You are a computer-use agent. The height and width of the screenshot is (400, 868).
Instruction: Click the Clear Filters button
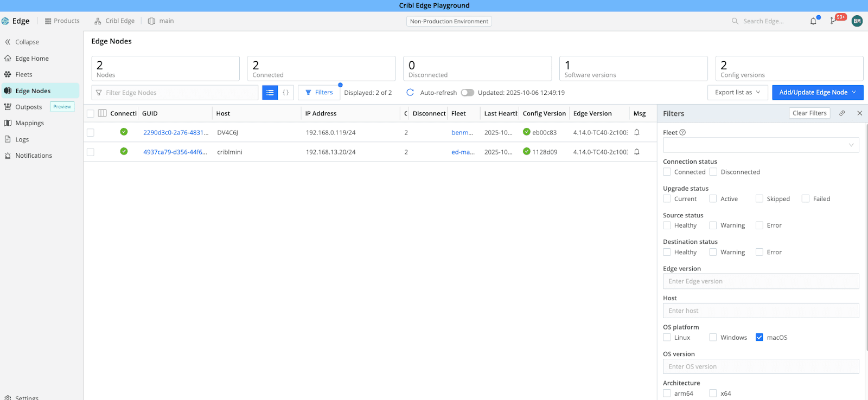[x=809, y=113]
